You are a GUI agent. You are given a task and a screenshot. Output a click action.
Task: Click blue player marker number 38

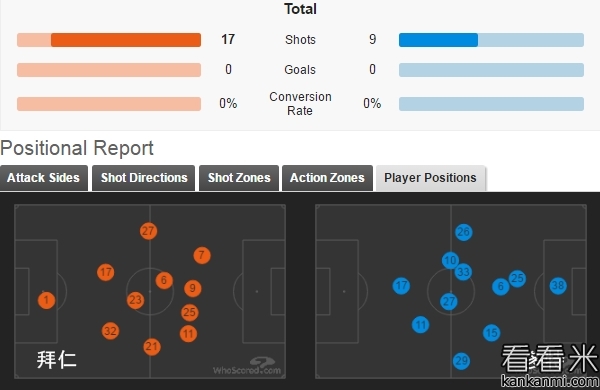point(558,286)
